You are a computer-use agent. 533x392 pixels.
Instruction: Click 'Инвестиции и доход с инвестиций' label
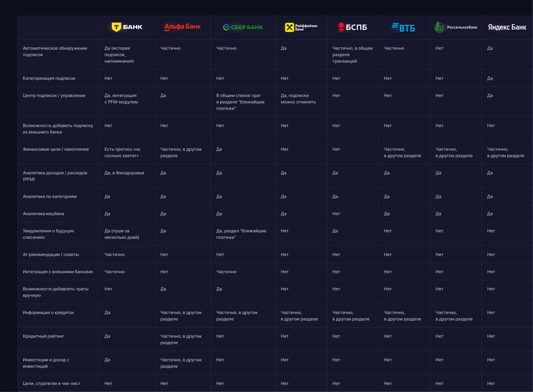pos(46,363)
